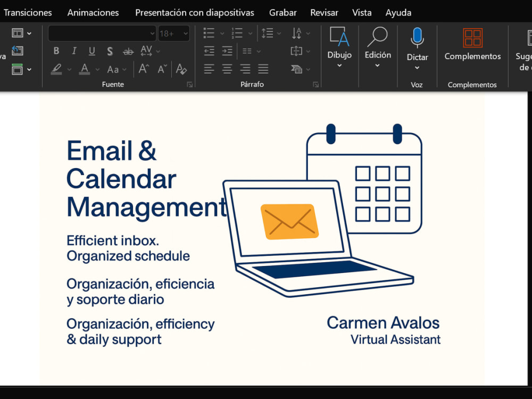Click the reset slide icon

18,51
